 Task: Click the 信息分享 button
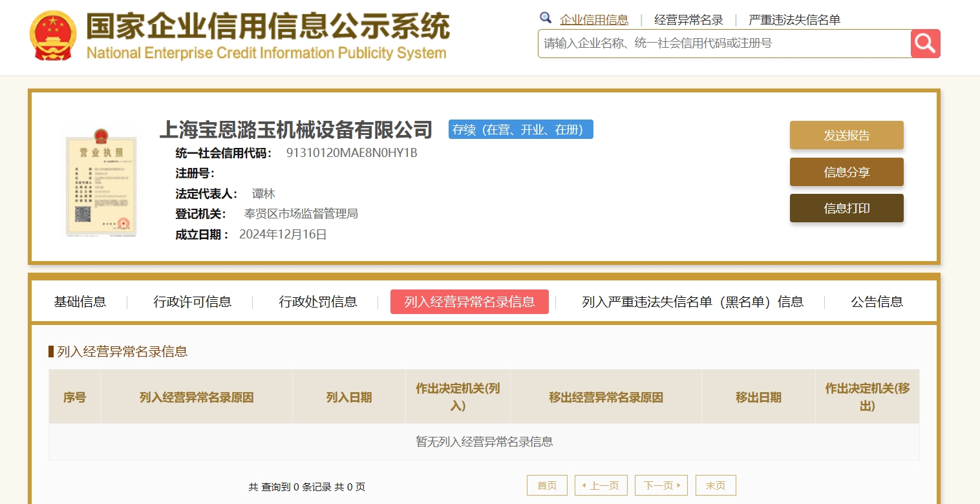click(847, 172)
